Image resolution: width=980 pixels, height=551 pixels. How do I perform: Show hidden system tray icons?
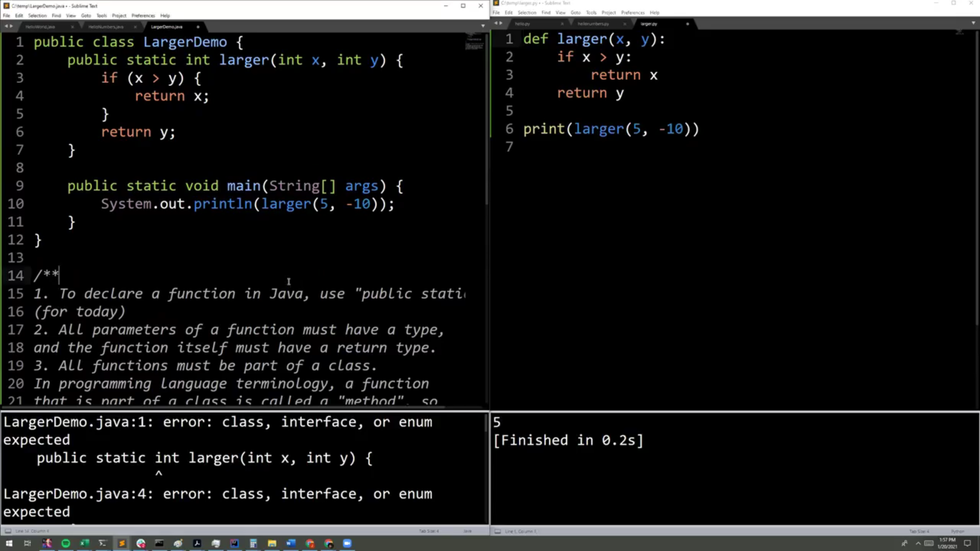coord(918,543)
